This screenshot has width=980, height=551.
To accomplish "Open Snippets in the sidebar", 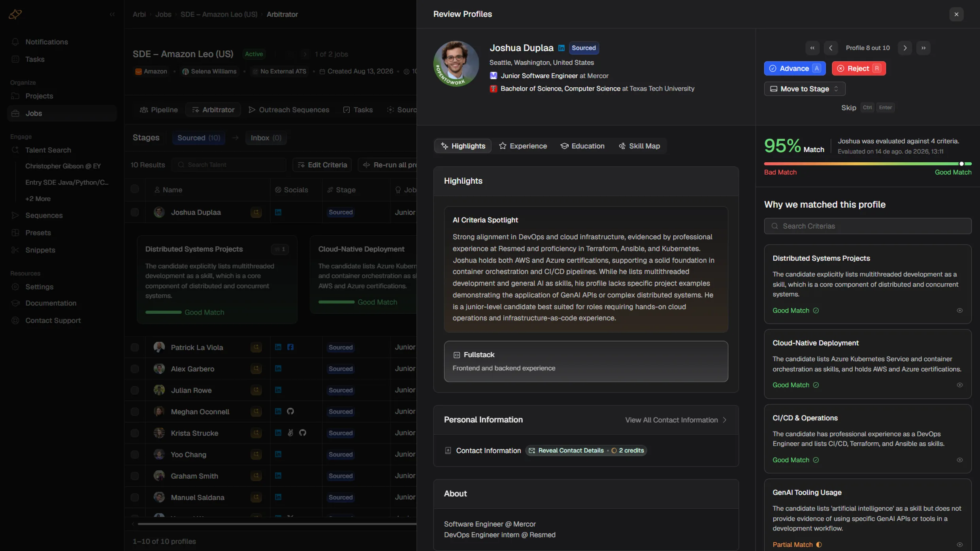I will 40,250.
